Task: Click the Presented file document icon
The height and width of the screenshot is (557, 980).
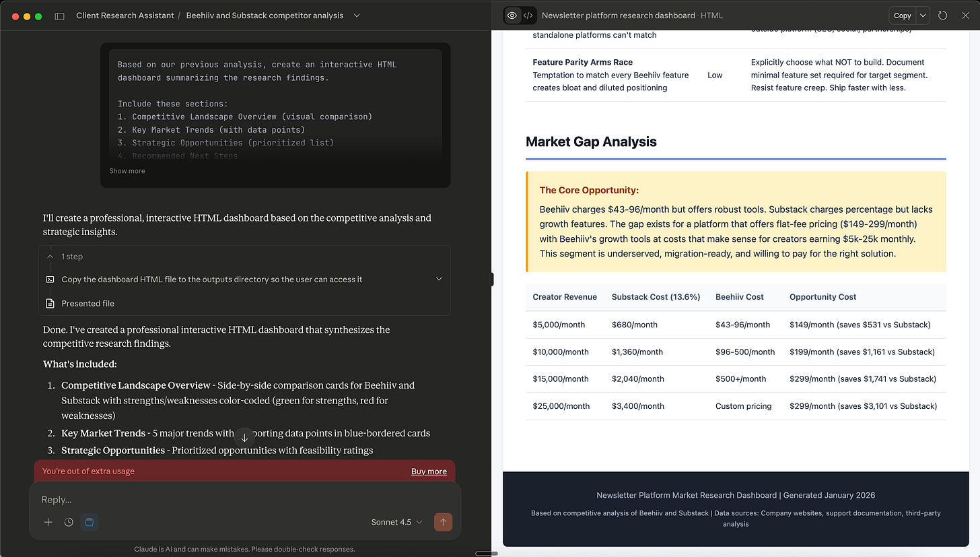Action: pyautogui.click(x=50, y=304)
